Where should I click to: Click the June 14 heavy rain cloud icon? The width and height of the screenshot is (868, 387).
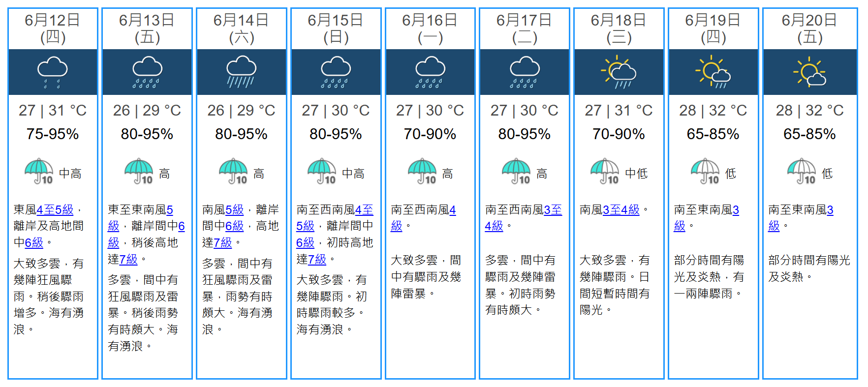point(241,72)
